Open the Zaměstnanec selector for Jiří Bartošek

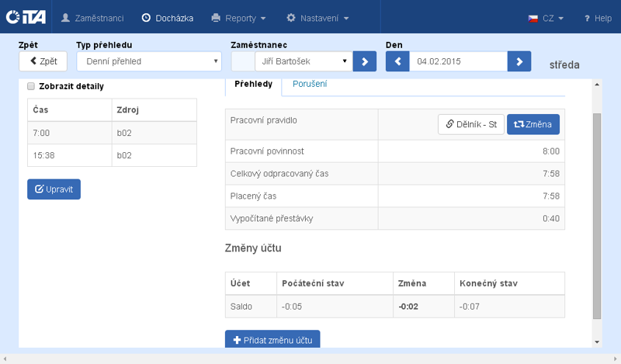(x=303, y=61)
